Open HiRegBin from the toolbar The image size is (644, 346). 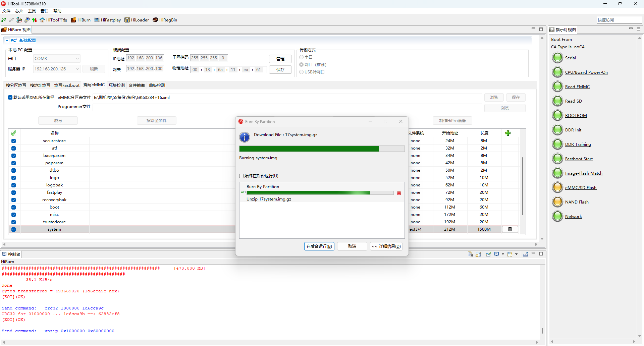pyautogui.click(x=165, y=20)
